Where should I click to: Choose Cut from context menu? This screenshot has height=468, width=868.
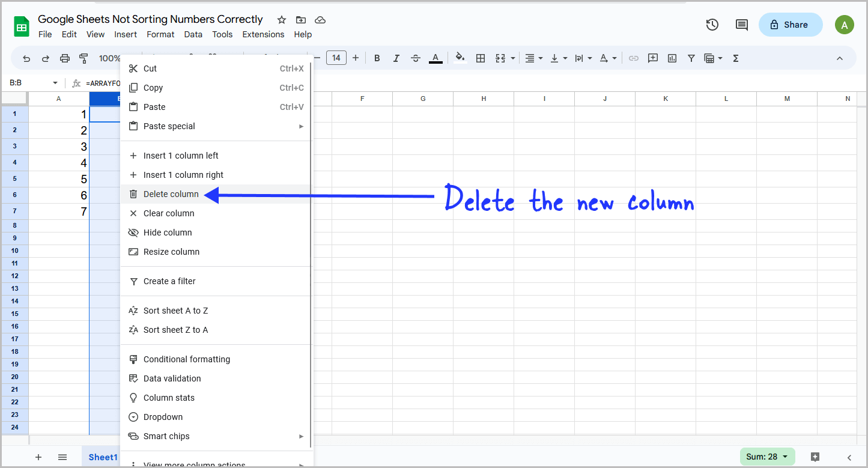click(216, 68)
